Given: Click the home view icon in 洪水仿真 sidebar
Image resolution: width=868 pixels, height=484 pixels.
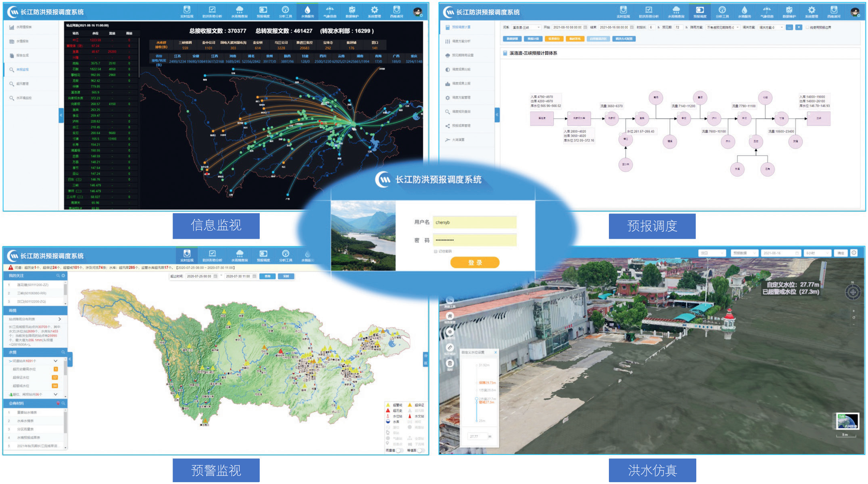Looking at the screenshot, I should point(450,316).
